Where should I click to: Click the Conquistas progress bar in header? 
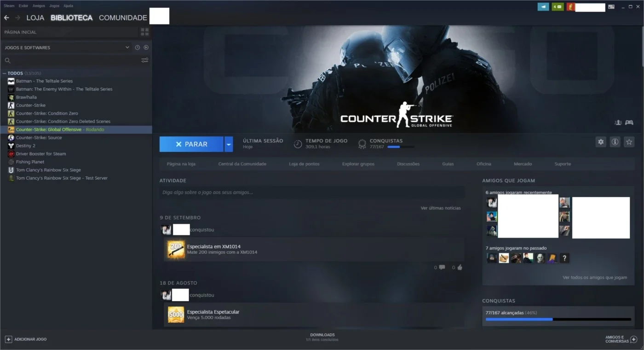point(401,147)
